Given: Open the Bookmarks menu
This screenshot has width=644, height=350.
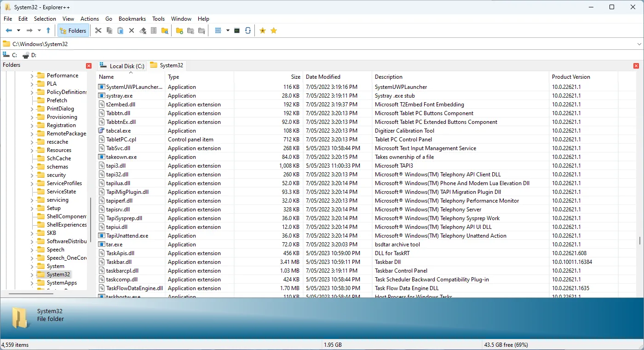Looking at the screenshot, I should pos(132,19).
